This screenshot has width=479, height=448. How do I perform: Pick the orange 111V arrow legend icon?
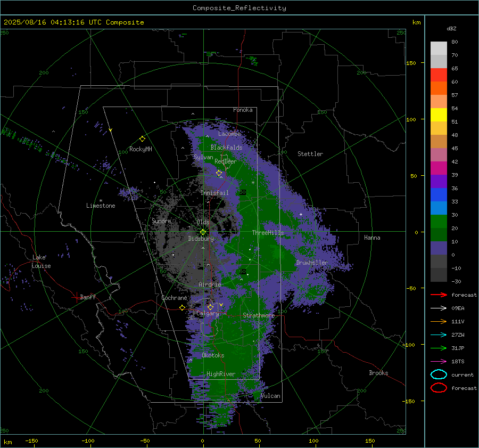439,321
